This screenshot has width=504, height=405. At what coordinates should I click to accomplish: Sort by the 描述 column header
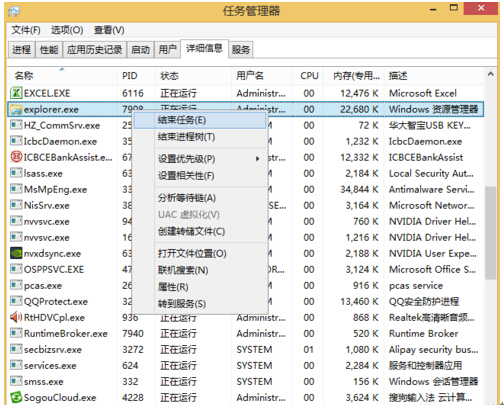[434, 76]
